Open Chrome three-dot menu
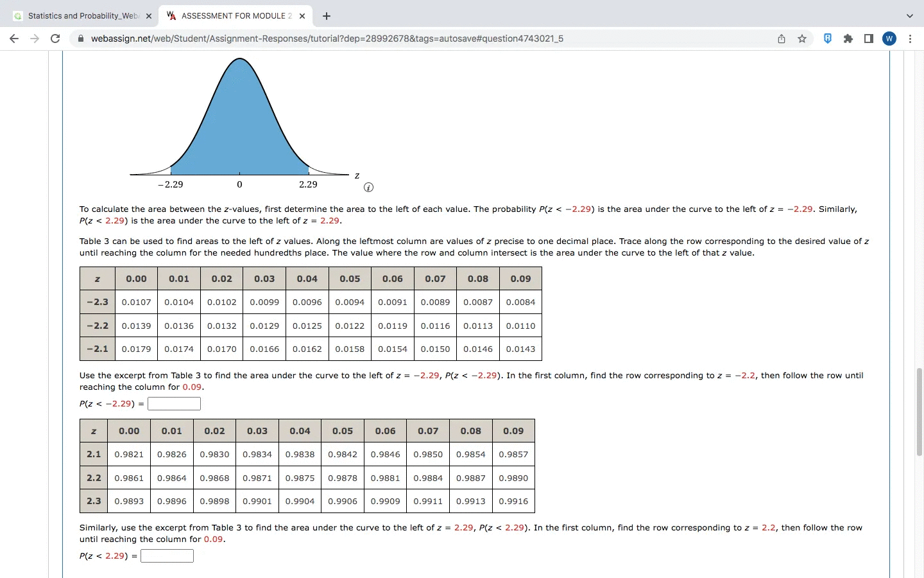 tap(910, 39)
